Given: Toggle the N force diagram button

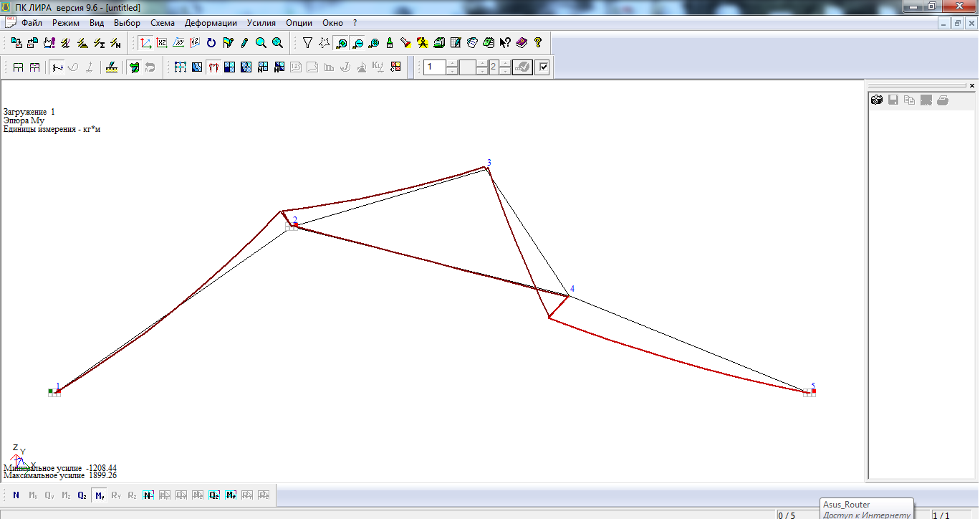Looking at the screenshot, I should point(16,495).
